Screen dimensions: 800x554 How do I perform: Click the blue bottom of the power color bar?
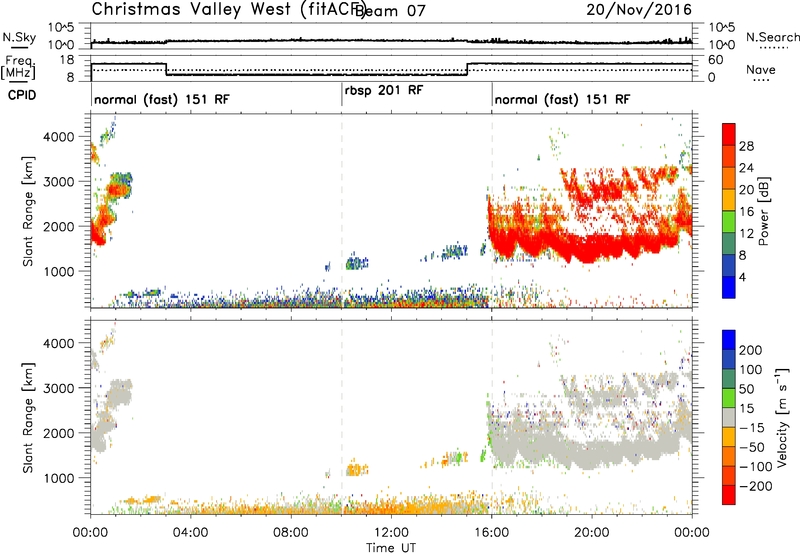click(x=729, y=287)
